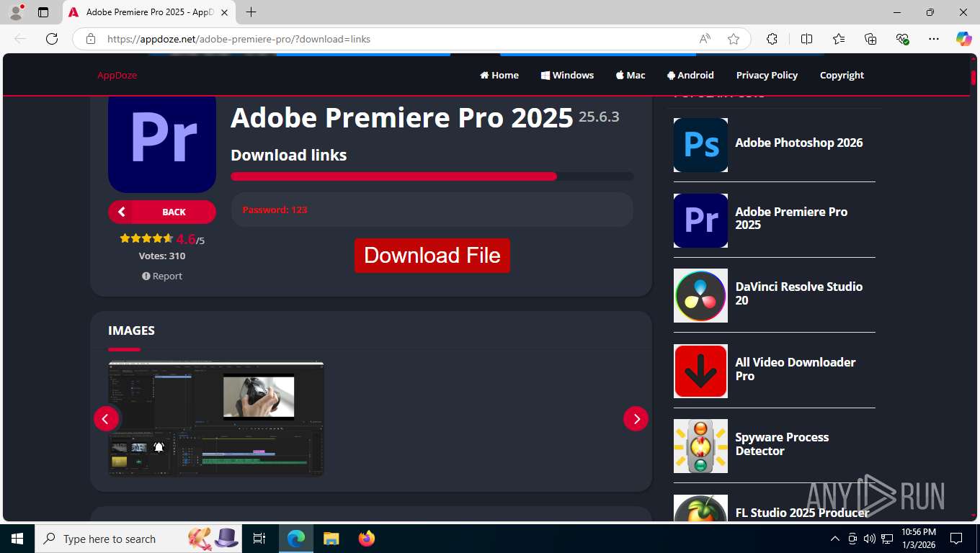The width and height of the screenshot is (980, 553).
Task: Open the notification center icon
Action: (x=956, y=539)
